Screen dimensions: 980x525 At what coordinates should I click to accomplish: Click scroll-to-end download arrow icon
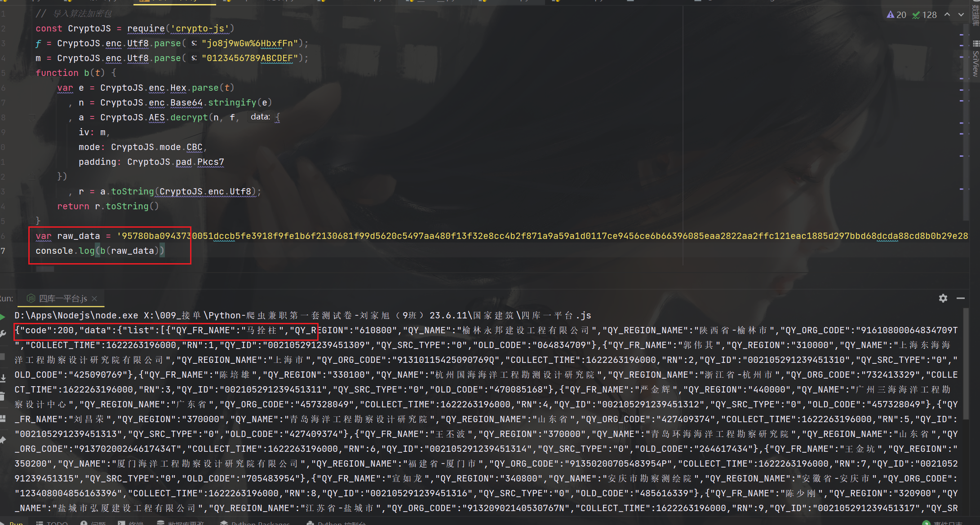coord(3,379)
